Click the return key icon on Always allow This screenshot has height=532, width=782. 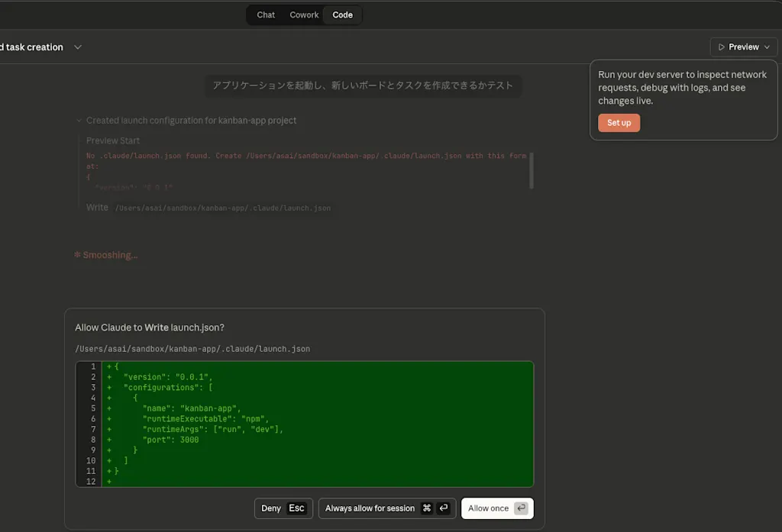(444, 508)
